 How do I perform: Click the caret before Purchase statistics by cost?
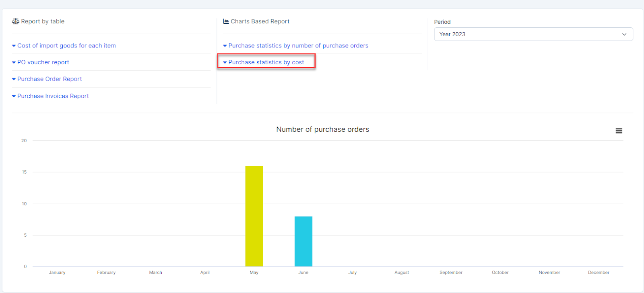(x=225, y=63)
